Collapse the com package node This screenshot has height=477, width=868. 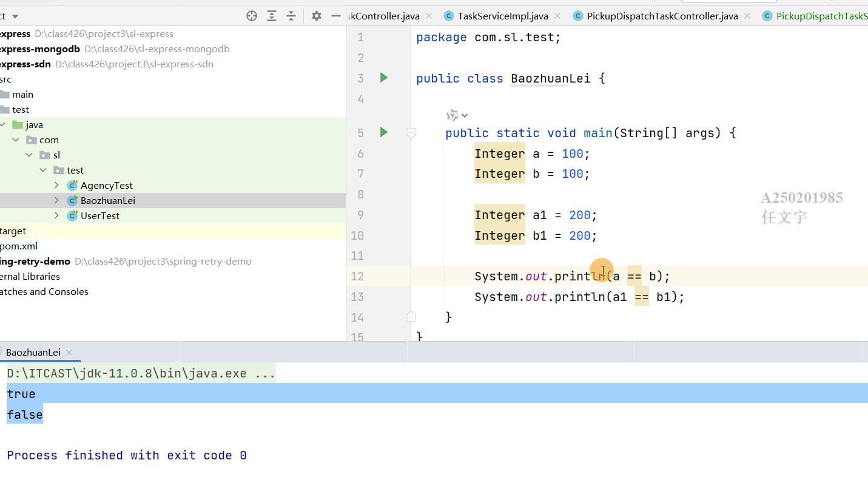(16, 140)
